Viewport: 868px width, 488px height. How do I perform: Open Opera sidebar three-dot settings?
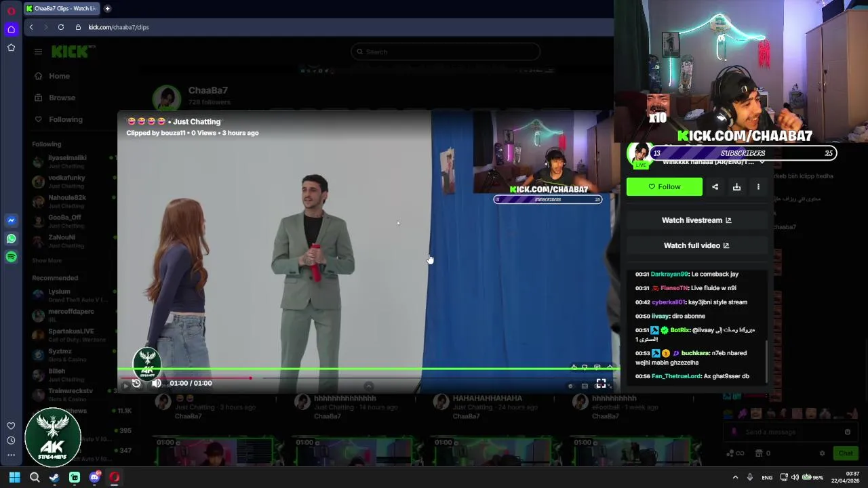click(x=11, y=455)
